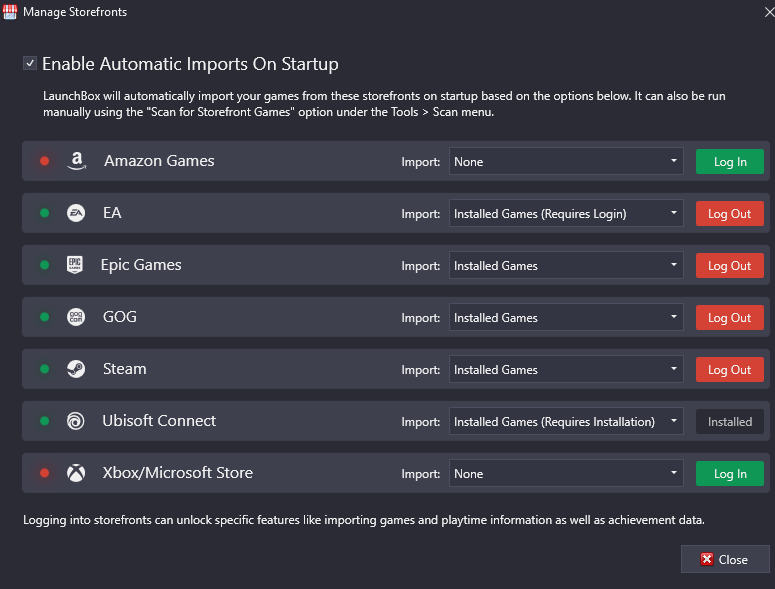Click the Manage Storefronts window title
Viewport: 775px width, 589px height.
coord(75,12)
